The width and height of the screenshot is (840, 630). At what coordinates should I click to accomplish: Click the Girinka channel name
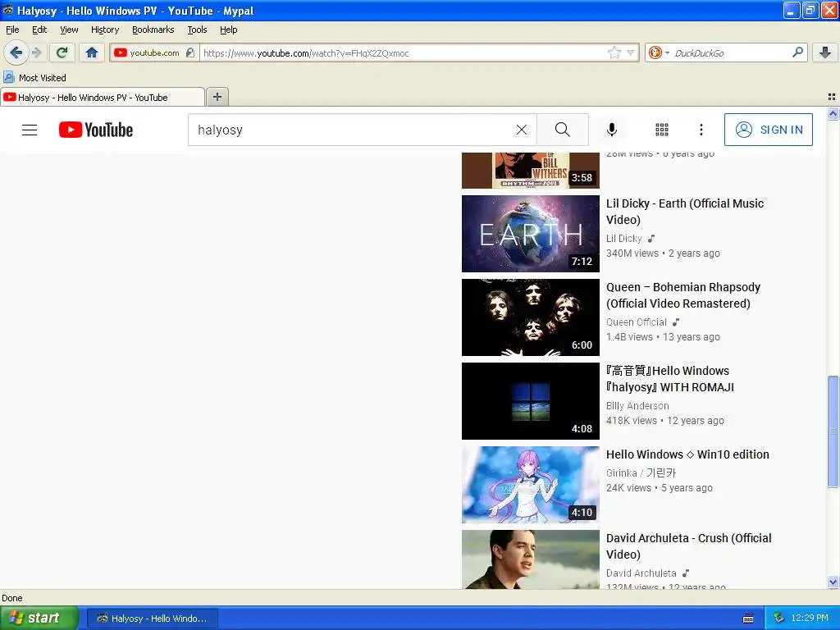tap(641, 473)
